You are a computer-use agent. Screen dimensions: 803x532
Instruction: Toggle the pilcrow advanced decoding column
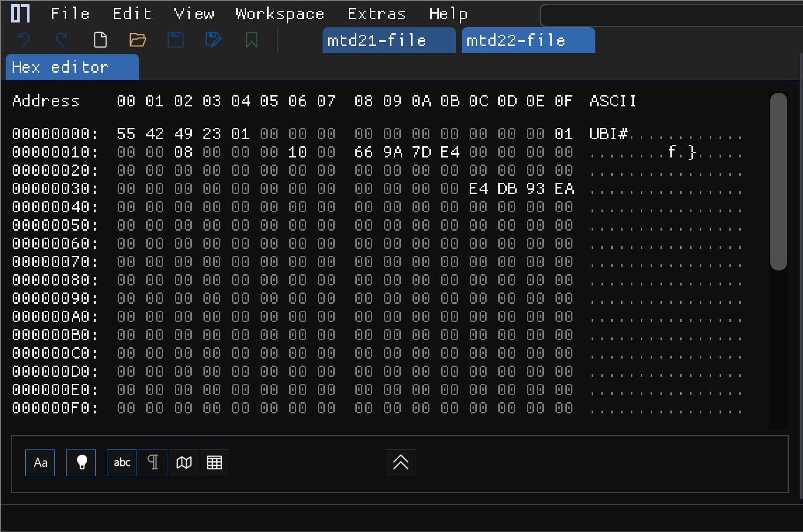[153, 463]
